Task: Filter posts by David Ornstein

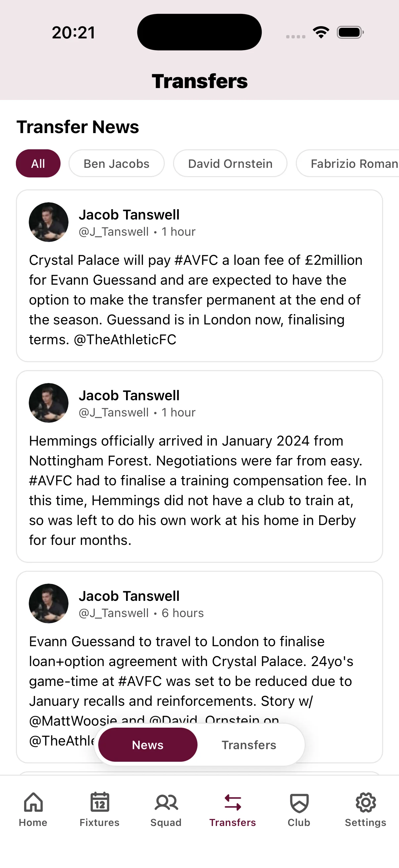Action: coord(230,163)
